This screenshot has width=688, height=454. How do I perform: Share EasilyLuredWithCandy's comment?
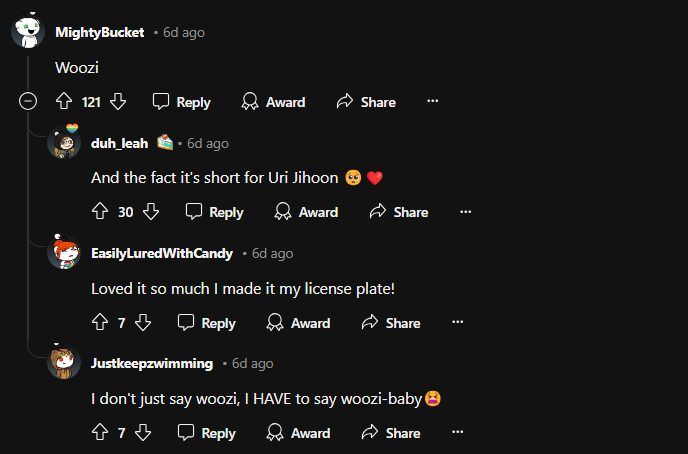point(390,323)
